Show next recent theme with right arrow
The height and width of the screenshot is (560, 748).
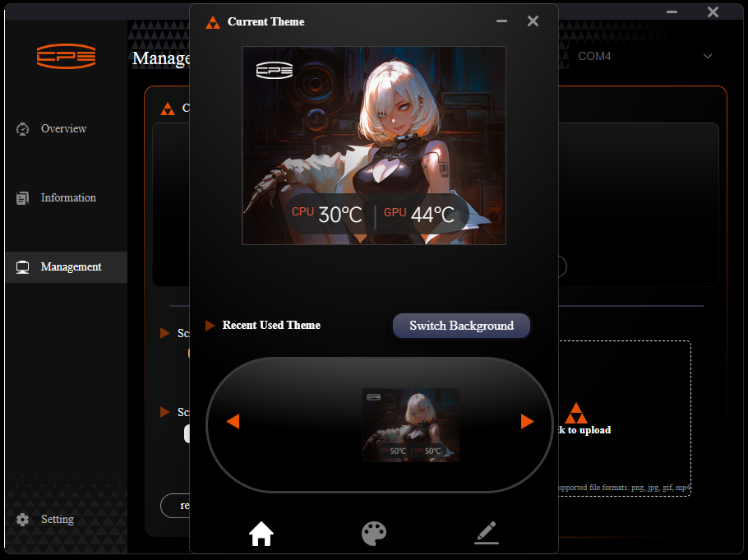[527, 421]
